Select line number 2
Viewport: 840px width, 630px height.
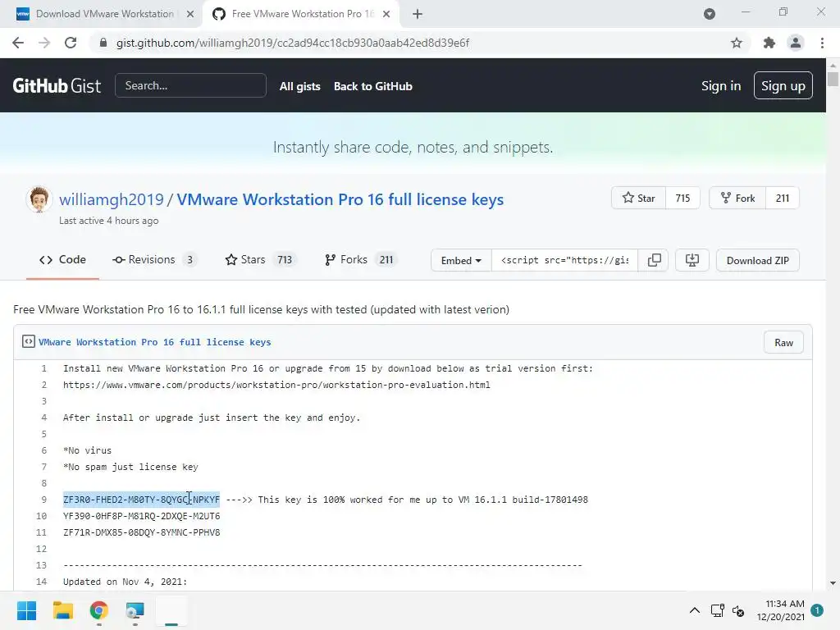tap(44, 386)
